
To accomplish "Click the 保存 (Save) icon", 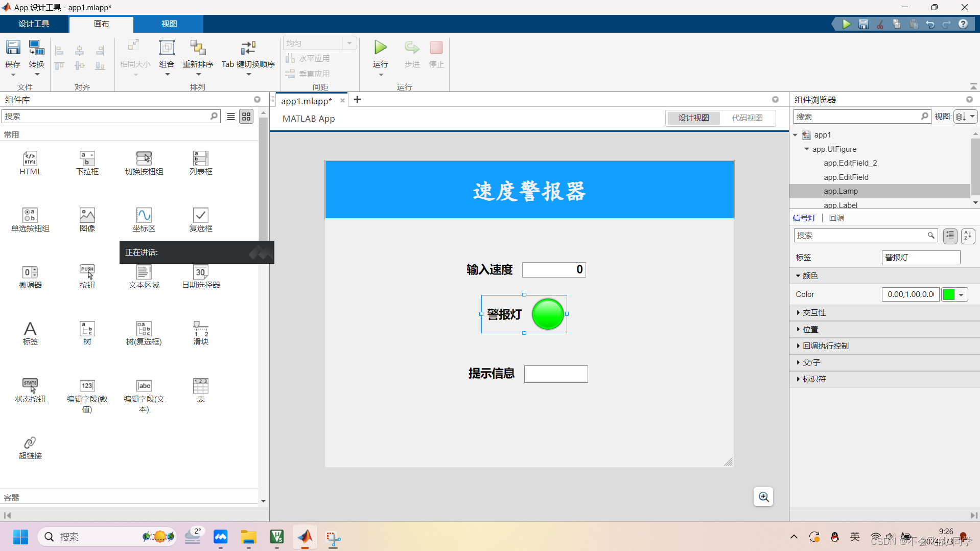I will pyautogui.click(x=12, y=51).
